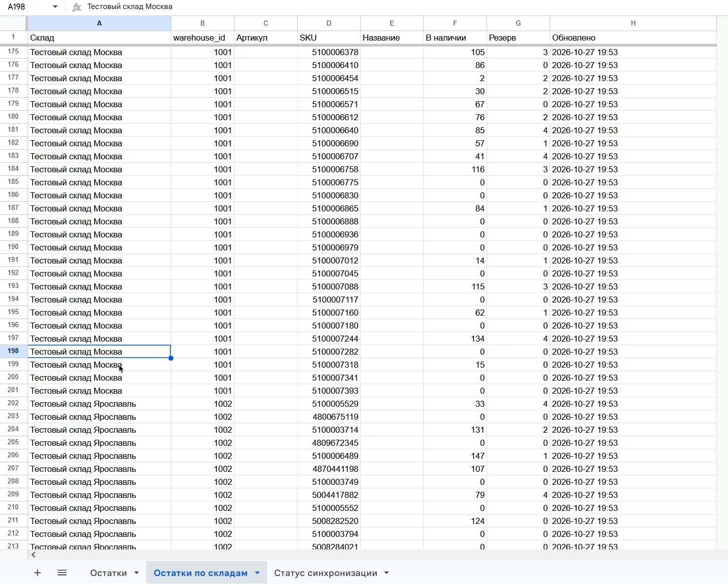This screenshot has width=728, height=584.
Task: Select cell with SKU 5100006378
Action: [329, 52]
